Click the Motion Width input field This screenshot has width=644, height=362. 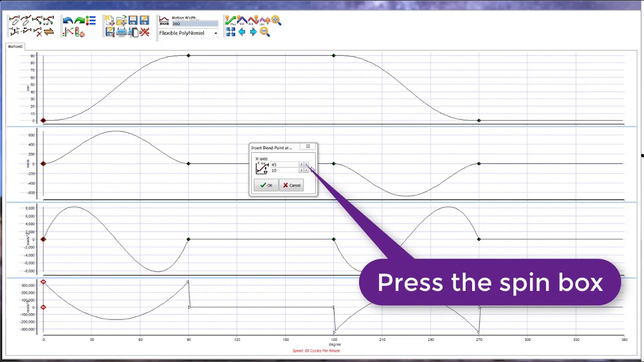(x=195, y=24)
